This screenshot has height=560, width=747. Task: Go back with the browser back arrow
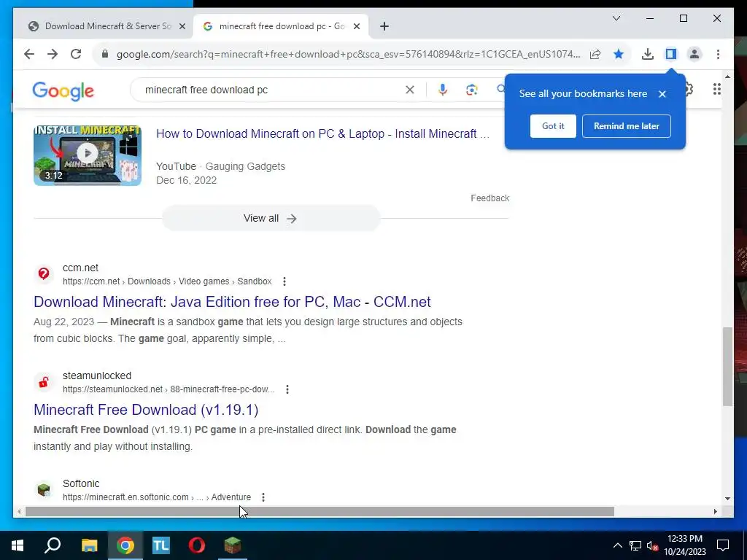point(29,54)
